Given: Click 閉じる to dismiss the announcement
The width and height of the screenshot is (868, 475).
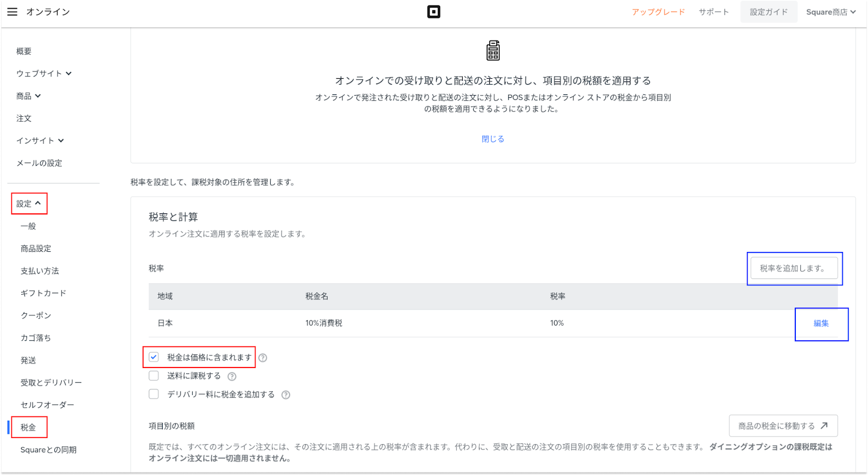Looking at the screenshot, I should pos(493,139).
